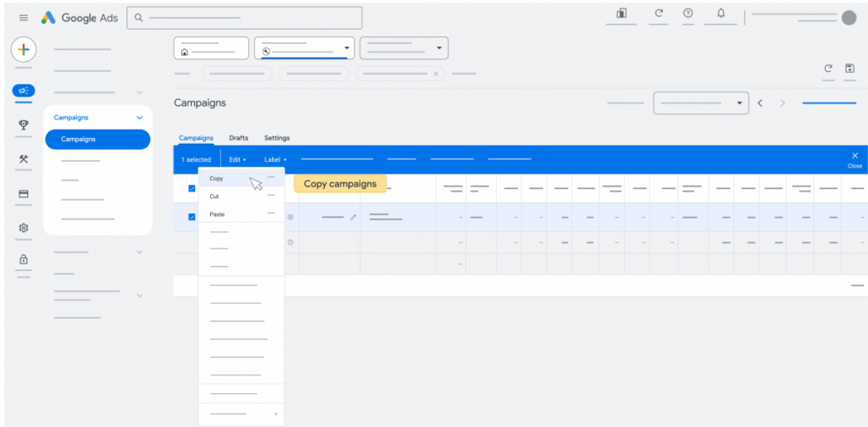
Task: Click the top search input field
Action: click(x=244, y=18)
